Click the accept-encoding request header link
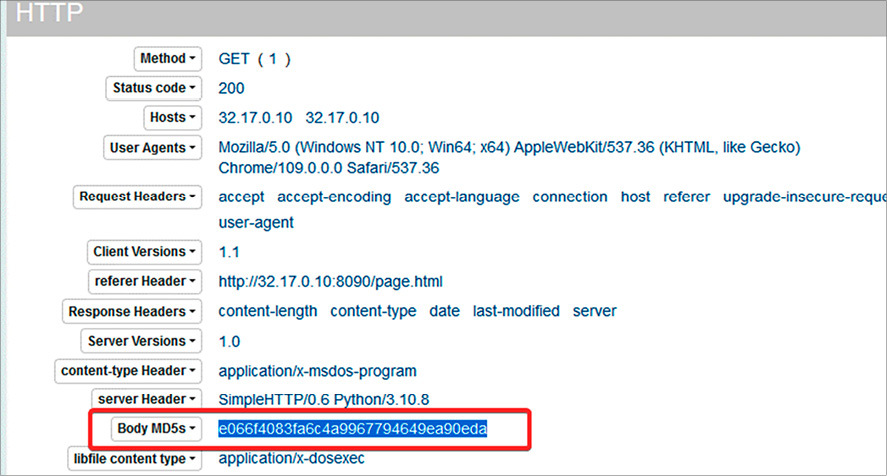 pos(334,197)
